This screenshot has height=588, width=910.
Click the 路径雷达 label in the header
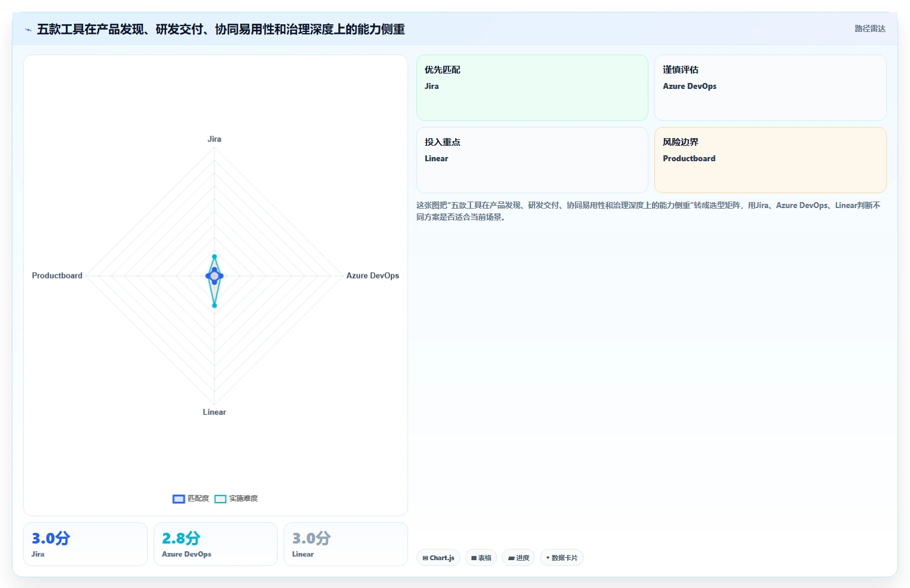870,28
